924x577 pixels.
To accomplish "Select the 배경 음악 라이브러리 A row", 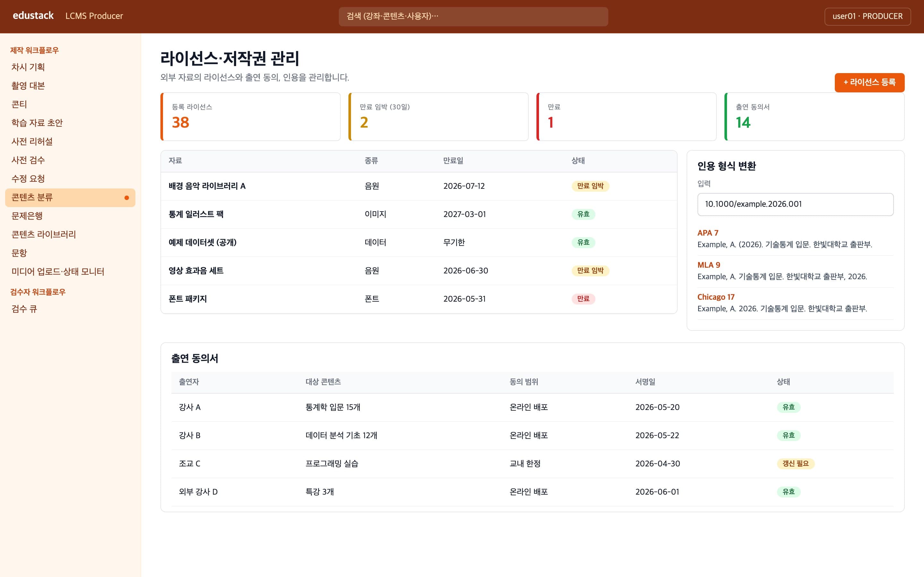I will click(x=419, y=186).
